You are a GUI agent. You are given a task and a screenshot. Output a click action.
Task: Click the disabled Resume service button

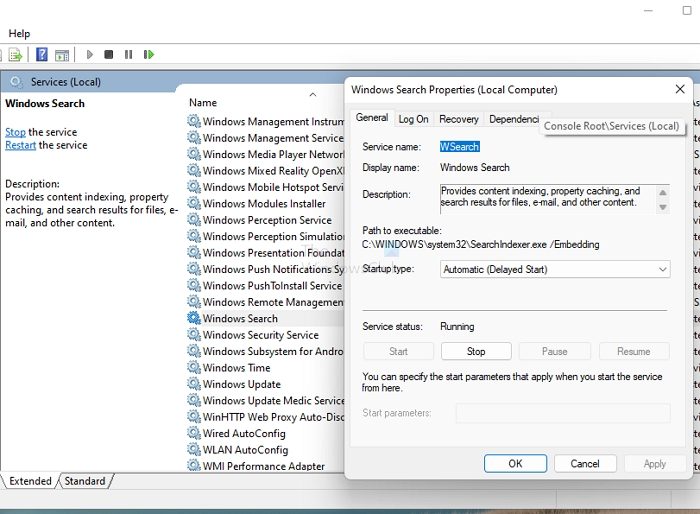coord(633,351)
